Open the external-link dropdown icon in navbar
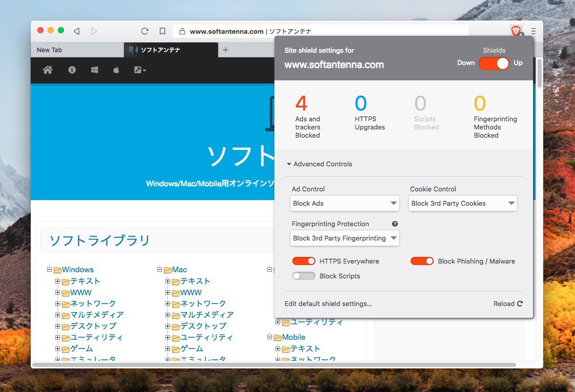The width and height of the screenshot is (575, 392). click(x=140, y=70)
